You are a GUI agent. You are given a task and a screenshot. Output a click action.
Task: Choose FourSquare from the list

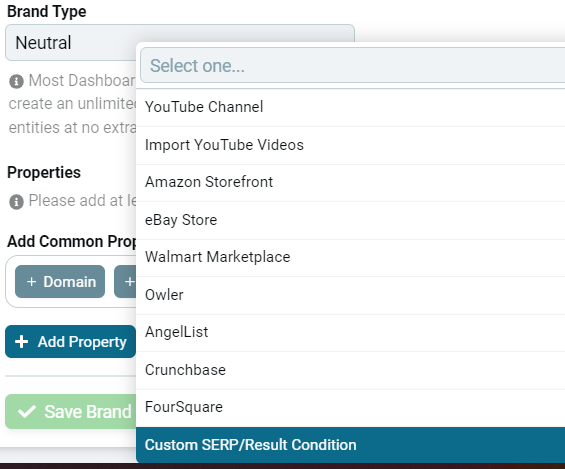click(x=350, y=408)
